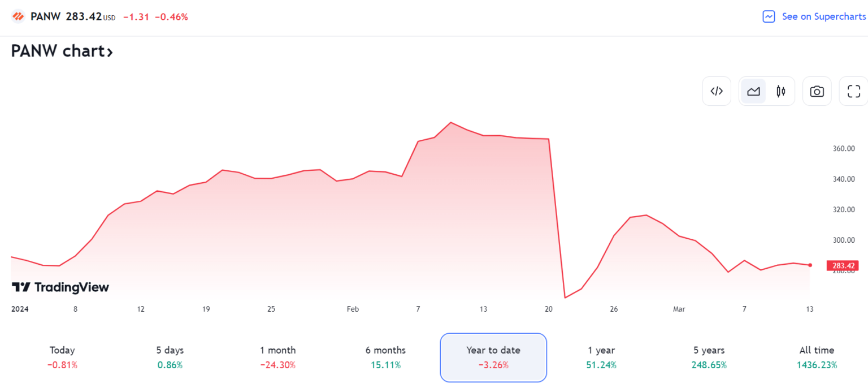The height and width of the screenshot is (383, 868).
Task: Enter fullscreen mode for the chart
Action: 853,91
